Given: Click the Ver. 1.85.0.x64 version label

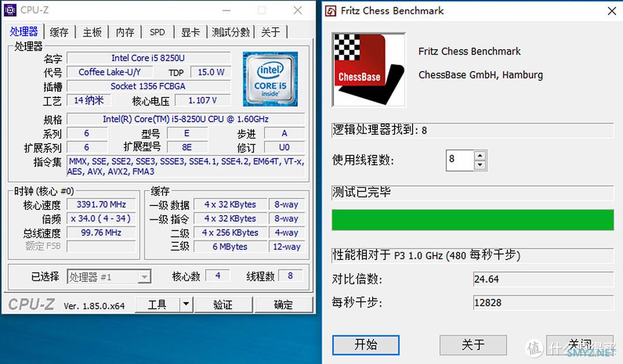Looking at the screenshot, I should (95, 306).
